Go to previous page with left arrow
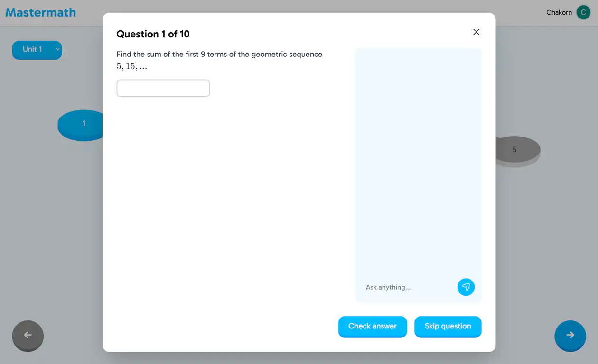 coord(28,335)
